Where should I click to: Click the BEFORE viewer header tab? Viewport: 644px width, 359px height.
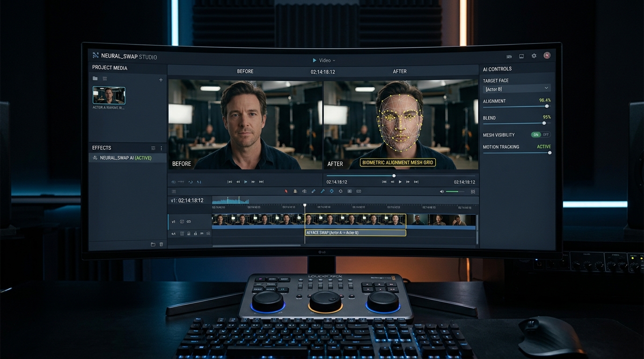245,72
